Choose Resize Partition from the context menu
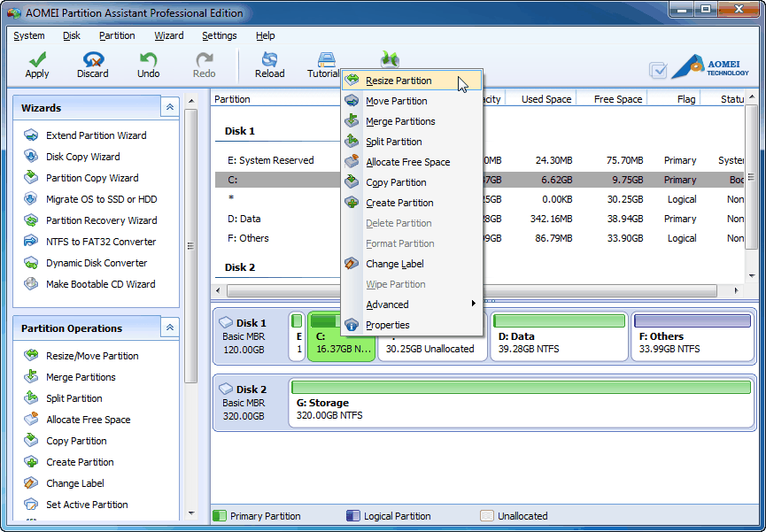Screen dimensions: 766x532 tap(398, 80)
